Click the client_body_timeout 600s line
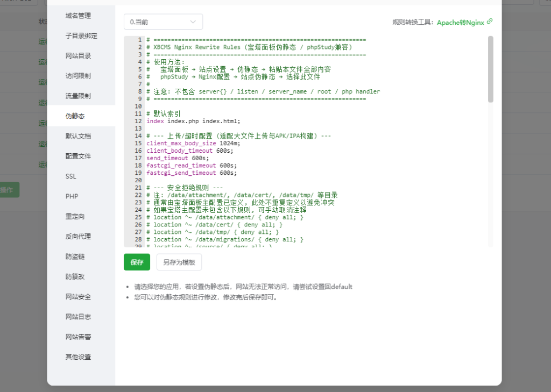Image resolution: width=551 pixels, height=392 pixels. pos(190,151)
